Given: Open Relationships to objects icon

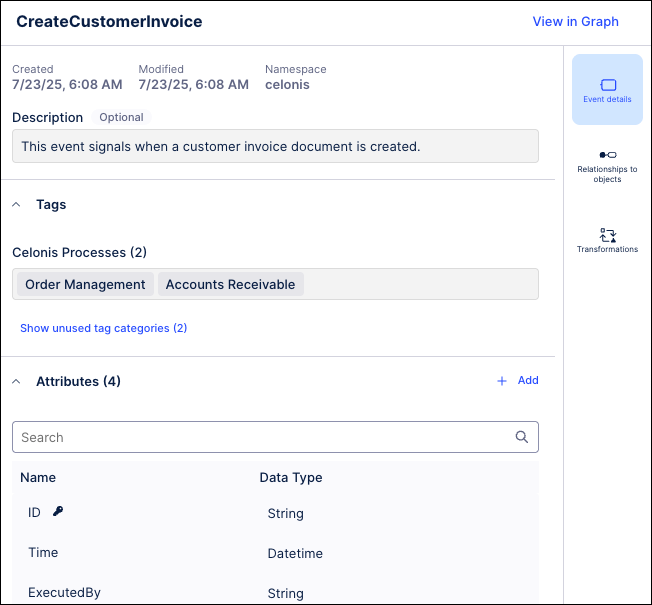Looking at the screenshot, I should coord(607,155).
